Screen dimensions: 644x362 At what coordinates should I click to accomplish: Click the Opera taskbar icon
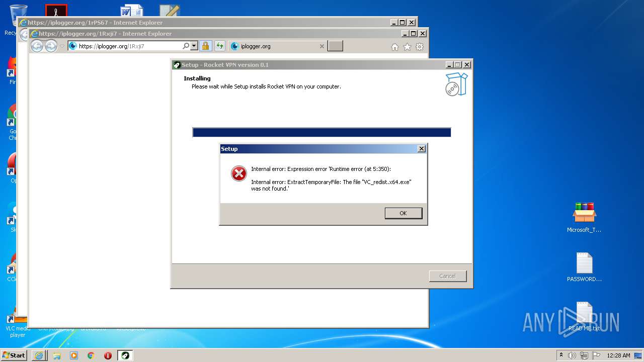(108, 355)
